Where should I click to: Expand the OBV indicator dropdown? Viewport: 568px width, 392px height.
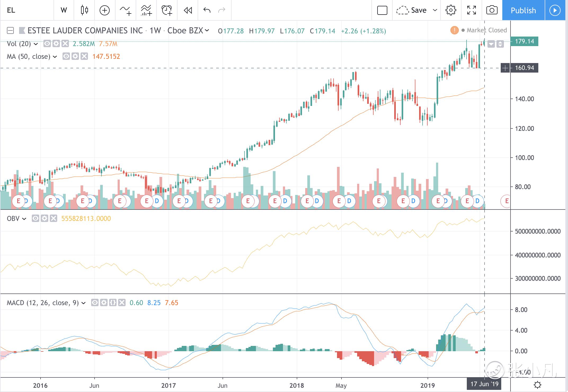point(24,219)
